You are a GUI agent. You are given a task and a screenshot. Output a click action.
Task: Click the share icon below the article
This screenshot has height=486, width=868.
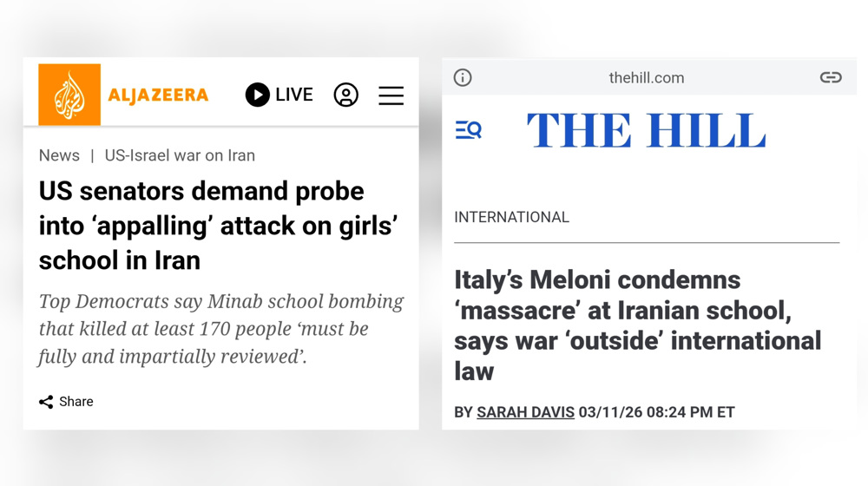(46, 402)
